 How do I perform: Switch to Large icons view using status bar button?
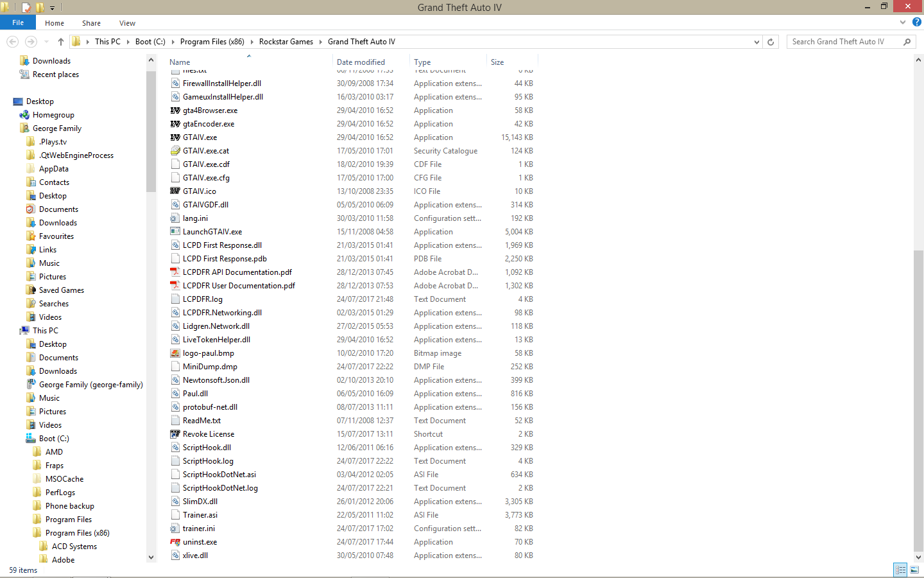[x=914, y=570]
